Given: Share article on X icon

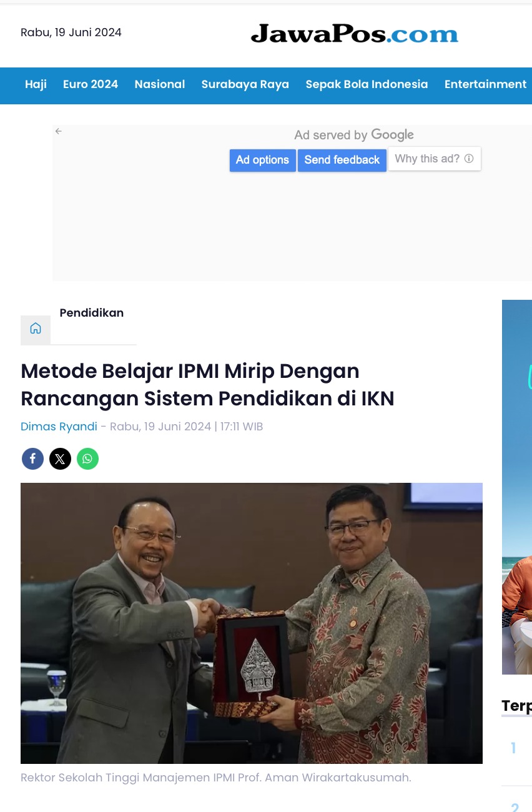Looking at the screenshot, I should [60, 459].
